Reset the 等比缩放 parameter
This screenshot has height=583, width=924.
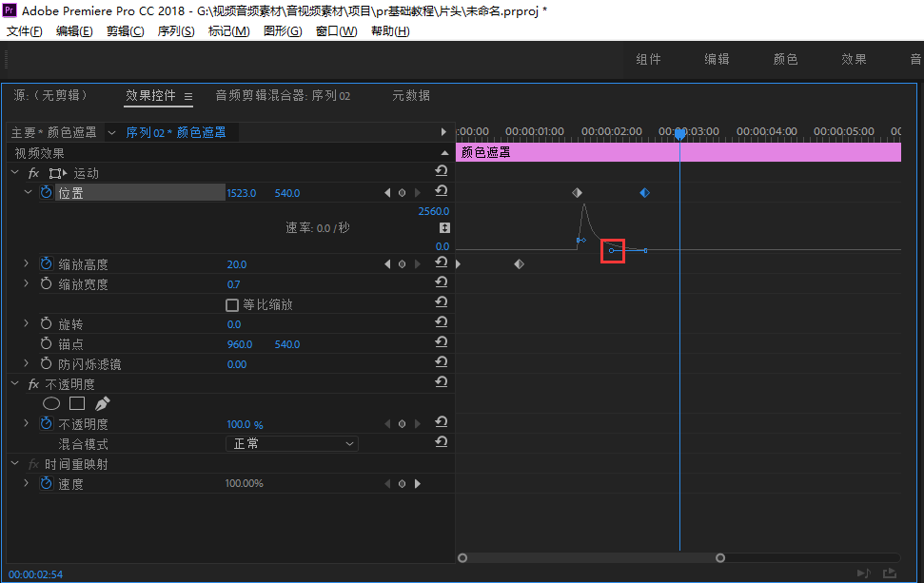(442, 302)
